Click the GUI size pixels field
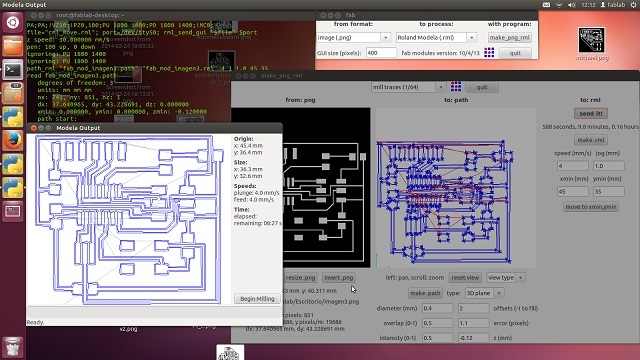The image size is (640, 360). click(x=381, y=53)
